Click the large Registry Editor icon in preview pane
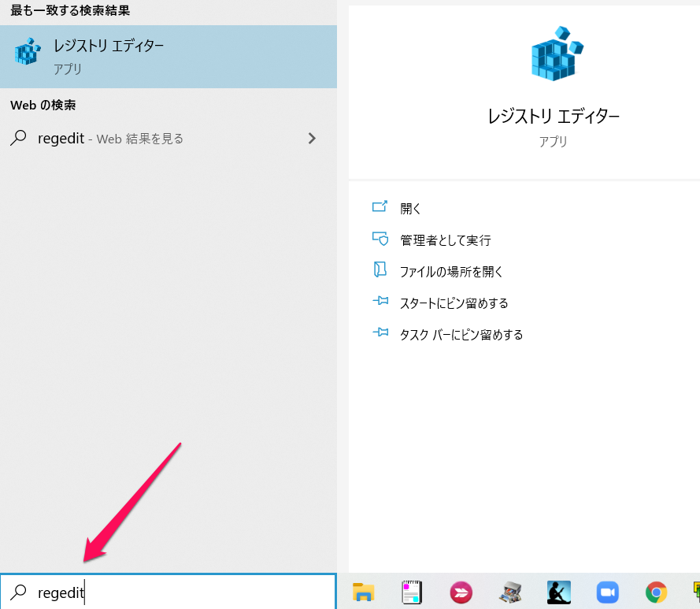Image resolution: width=700 pixels, height=609 pixels. (x=557, y=54)
